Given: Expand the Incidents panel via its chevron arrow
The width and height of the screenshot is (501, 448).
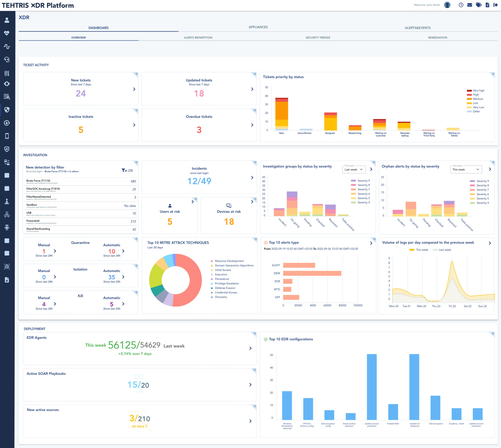Looking at the screenshot, I should click(x=252, y=177).
